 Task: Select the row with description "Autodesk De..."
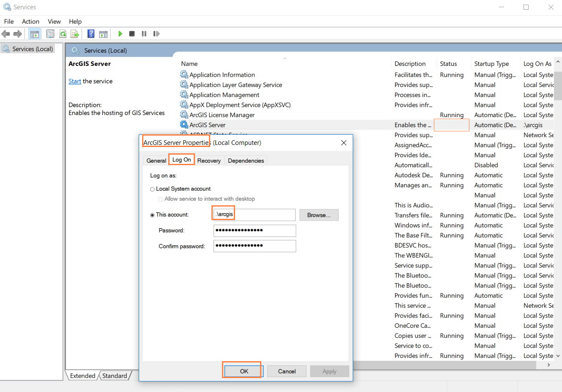tap(413, 175)
